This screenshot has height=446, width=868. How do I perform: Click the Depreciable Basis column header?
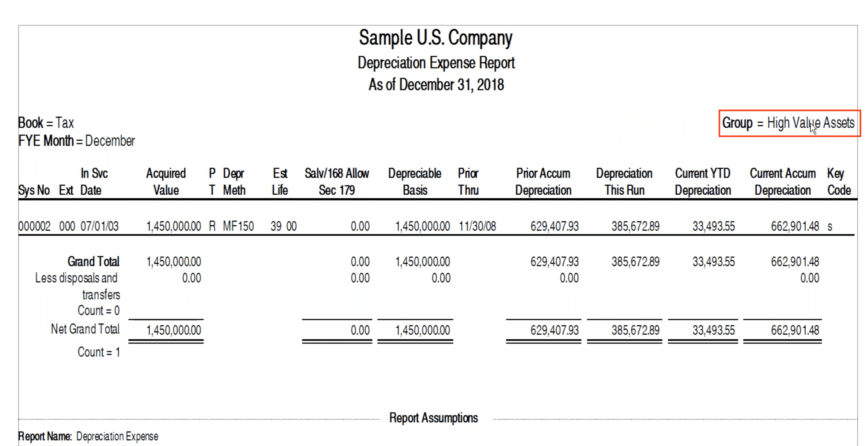pos(415,181)
